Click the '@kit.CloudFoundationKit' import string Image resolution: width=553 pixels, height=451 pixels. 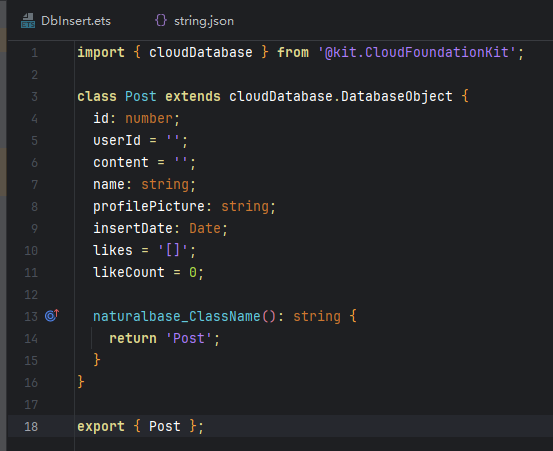pos(417,53)
